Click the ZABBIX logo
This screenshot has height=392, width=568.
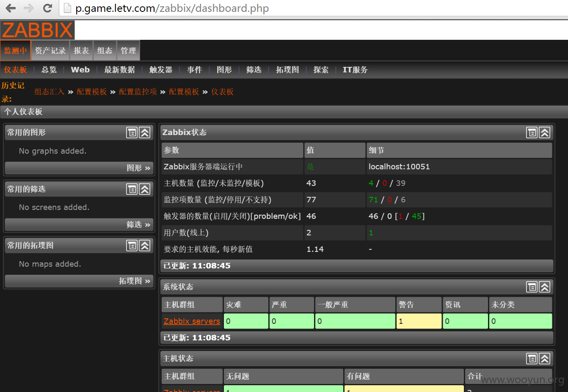38,30
